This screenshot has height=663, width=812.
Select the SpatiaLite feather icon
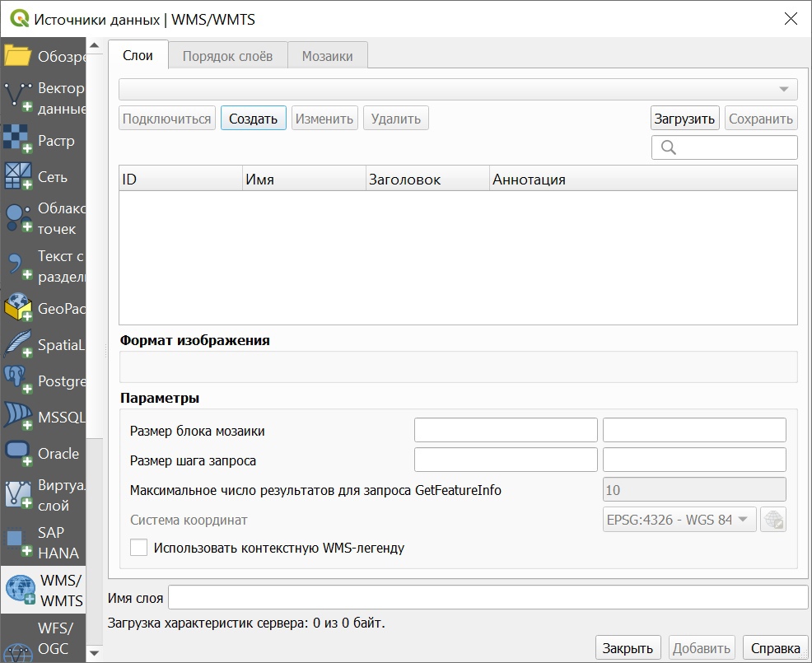pyautogui.click(x=18, y=345)
